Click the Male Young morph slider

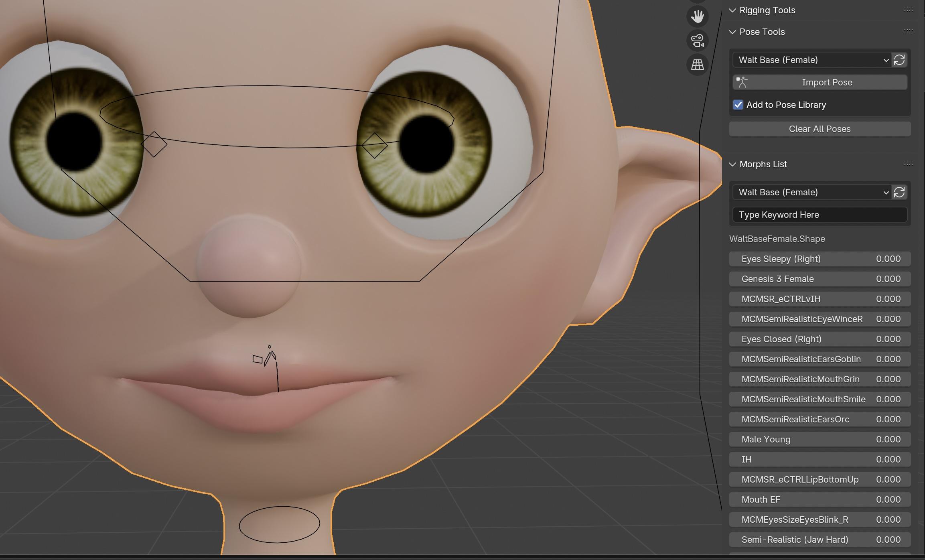coord(820,439)
